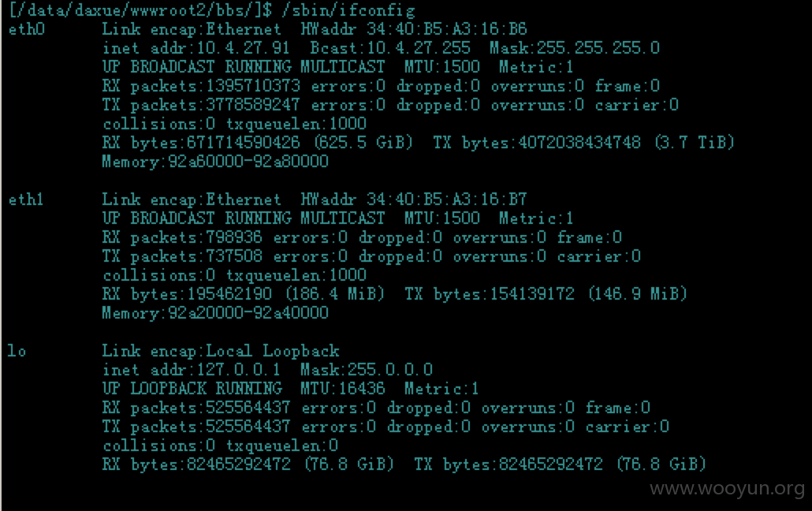Click the 3.7 TiB TX bytes text
The height and width of the screenshot is (511, 812).
point(695,143)
